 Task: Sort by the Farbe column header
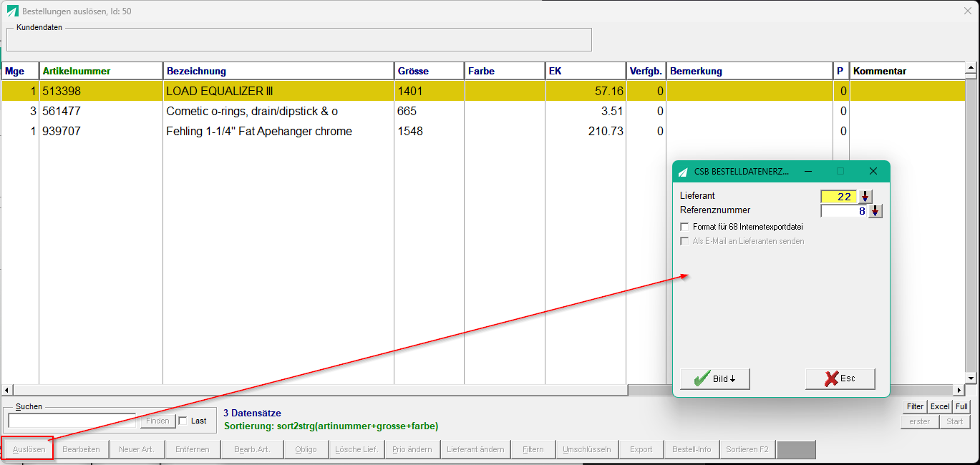point(505,71)
